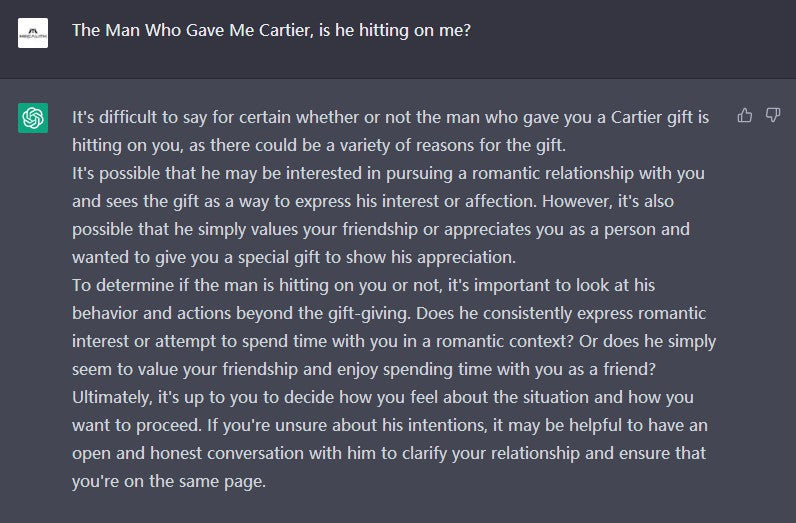The height and width of the screenshot is (523, 796).
Task: Click the line starting "It's difficult to say"
Action: 390,117
